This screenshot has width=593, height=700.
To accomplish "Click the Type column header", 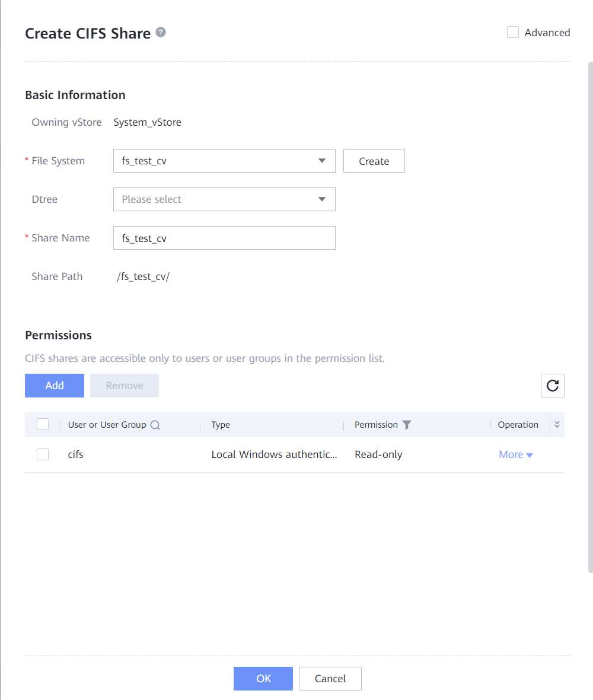I will [x=221, y=425].
